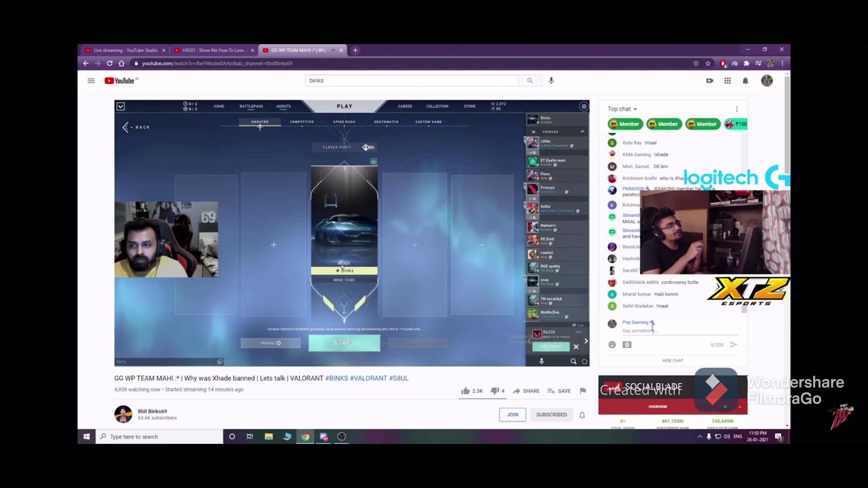The width and height of the screenshot is (868, 488).
Task: Bookmark this page with the star icon
Action: coord(708,63)
